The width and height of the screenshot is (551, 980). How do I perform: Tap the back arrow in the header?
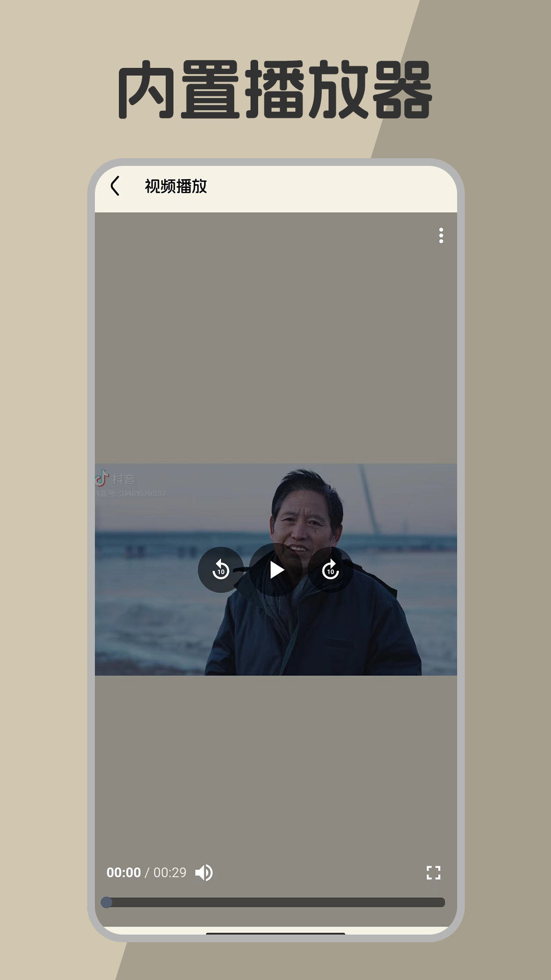(115, 186)
